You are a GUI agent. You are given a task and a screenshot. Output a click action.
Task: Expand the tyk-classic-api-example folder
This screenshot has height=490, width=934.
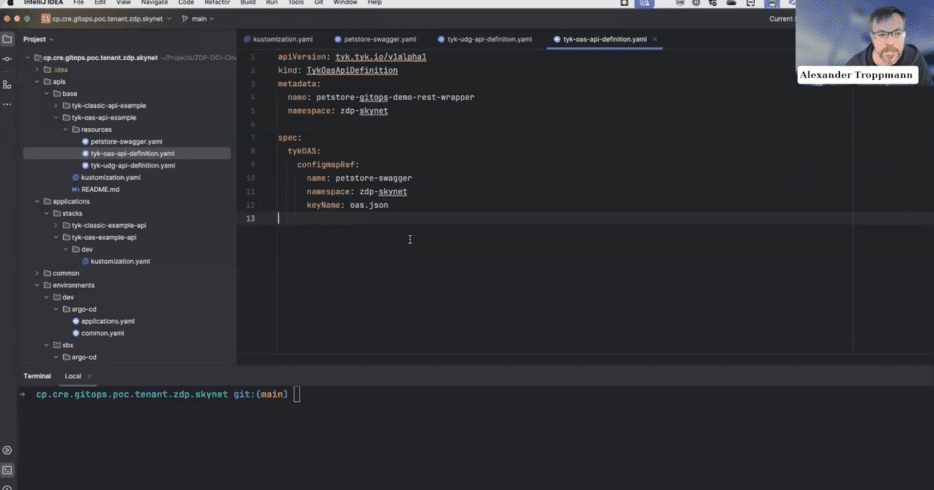[56, 105]
